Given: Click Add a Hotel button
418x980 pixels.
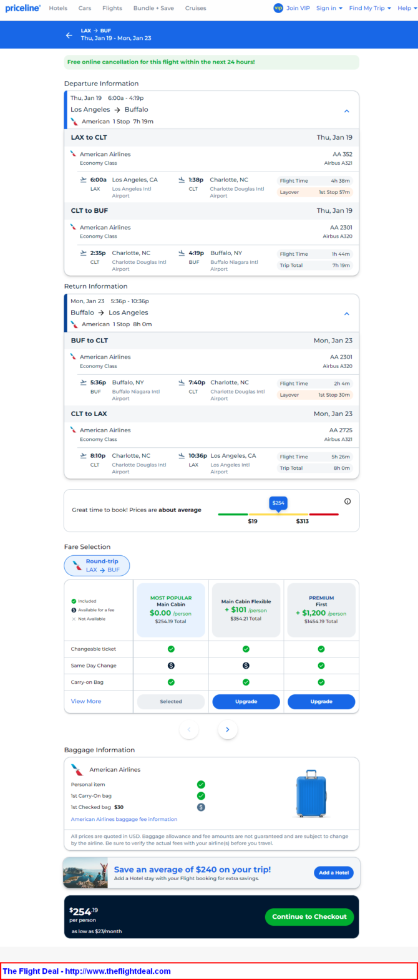Looking at the screenshot, I should (334, 873).
